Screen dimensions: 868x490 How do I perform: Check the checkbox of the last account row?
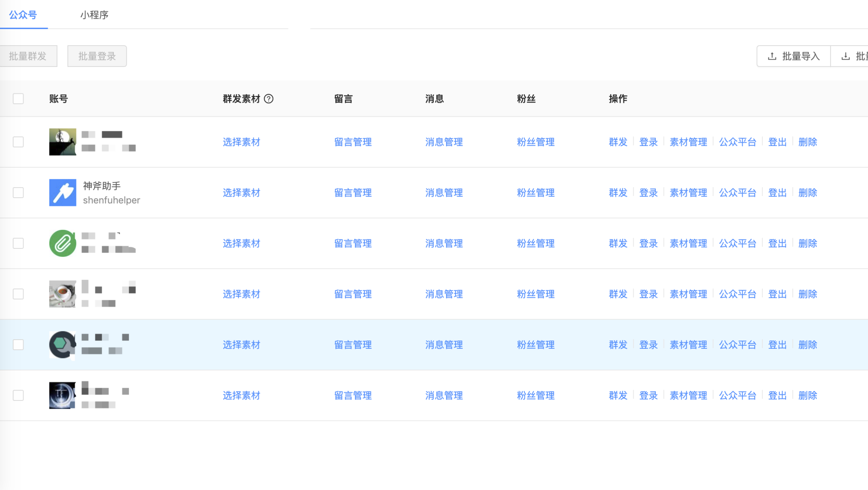click(x=18, y=395)
